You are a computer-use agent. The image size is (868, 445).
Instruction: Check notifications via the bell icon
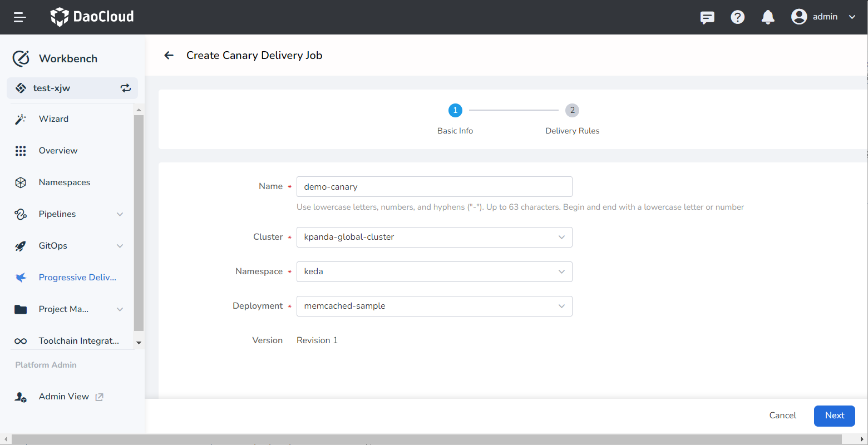tap(767, 17)
